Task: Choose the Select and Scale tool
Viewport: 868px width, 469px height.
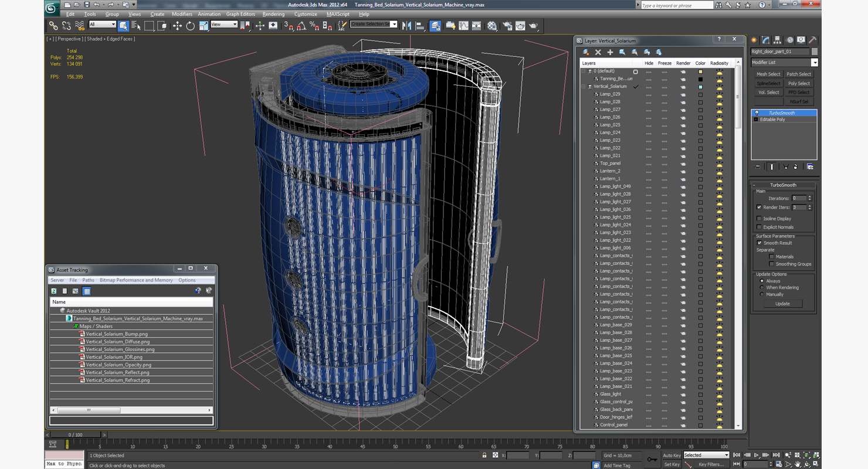Action: tap(204, 26)
